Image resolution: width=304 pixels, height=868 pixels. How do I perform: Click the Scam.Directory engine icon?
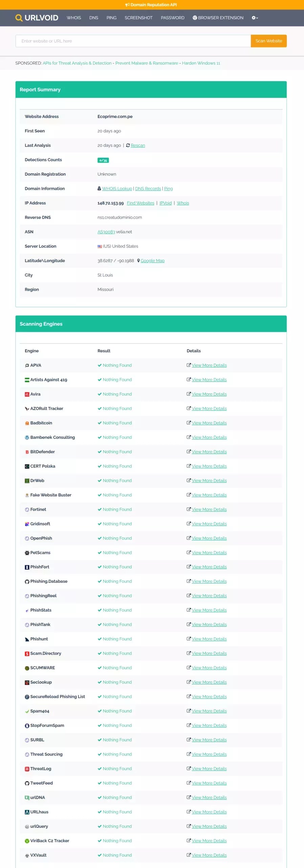[27, 654]
